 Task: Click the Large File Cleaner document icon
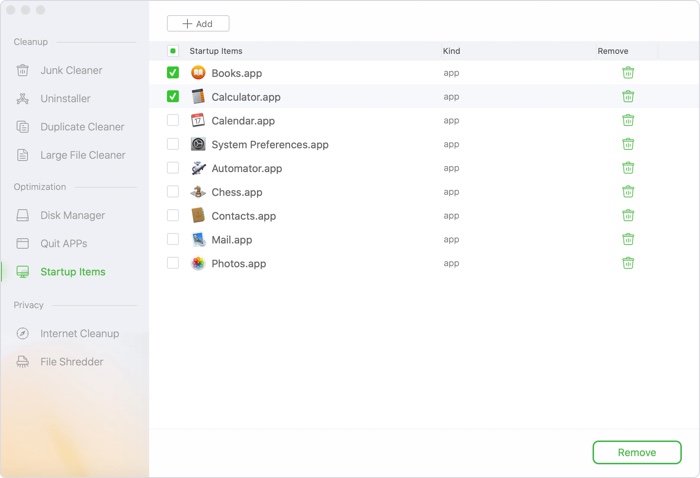point(22,155)
